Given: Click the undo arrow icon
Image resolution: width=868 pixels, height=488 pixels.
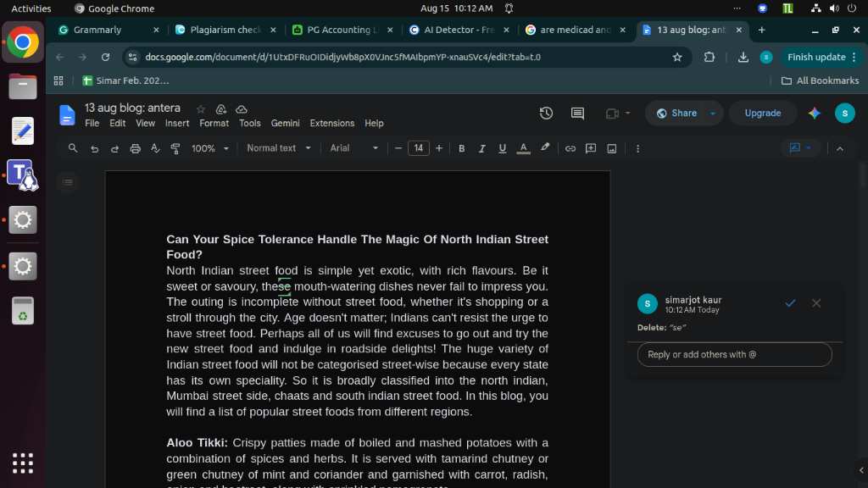Looking at the screenshot, I should (95, 148).
